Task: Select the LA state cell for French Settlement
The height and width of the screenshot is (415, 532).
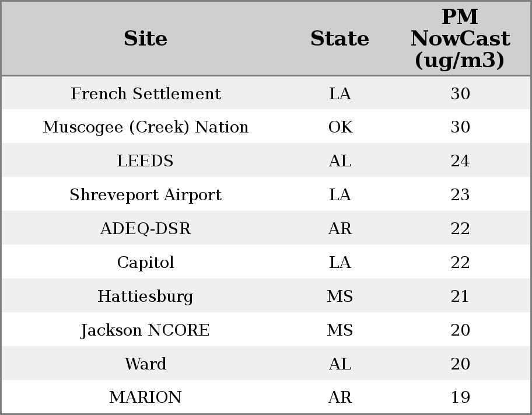Action: [340, 94]
